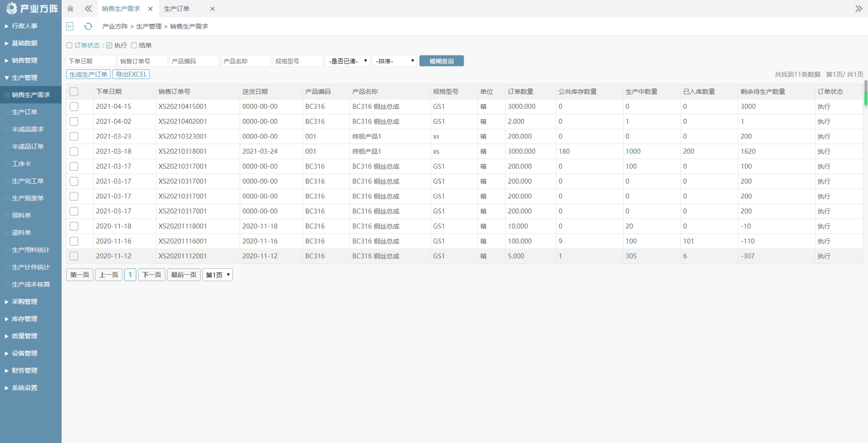Click the refresh icon beside breadcrumb

click(88, 27)
